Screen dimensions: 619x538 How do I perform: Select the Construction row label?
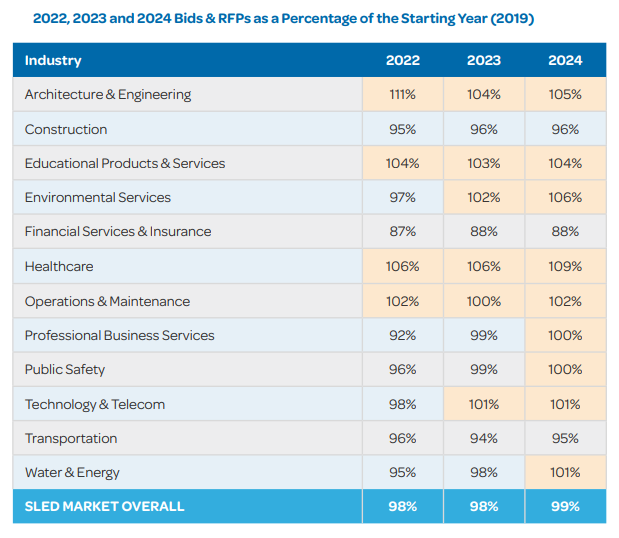coord(66,129)
